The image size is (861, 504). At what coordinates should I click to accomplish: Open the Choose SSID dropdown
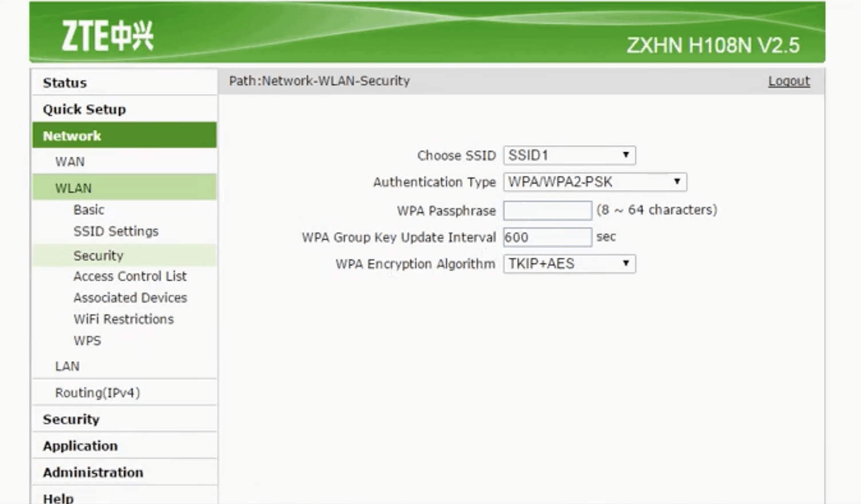coord(569,155)
